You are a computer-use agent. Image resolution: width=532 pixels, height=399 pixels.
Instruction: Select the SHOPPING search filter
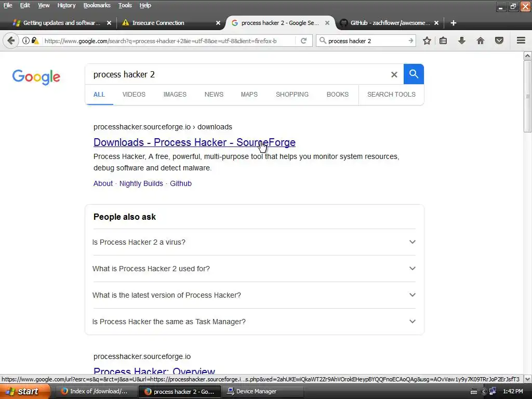(292, 95)
